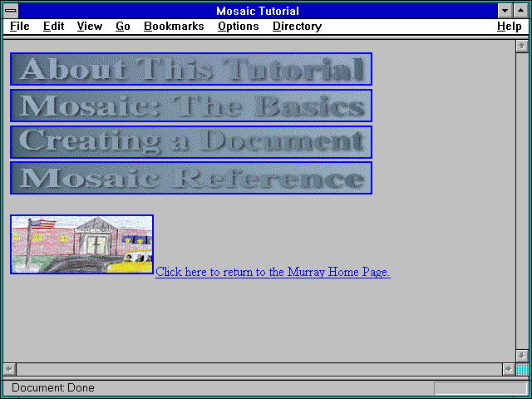Click the Creating a Document banner
This screenshot has height=399, width=532.
tap(191, 142)
